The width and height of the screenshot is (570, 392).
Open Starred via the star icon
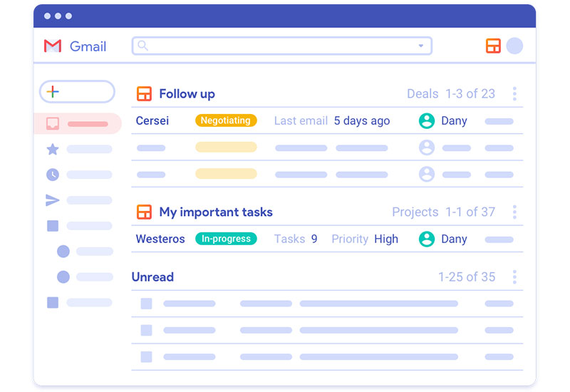(x=53, y=149)
